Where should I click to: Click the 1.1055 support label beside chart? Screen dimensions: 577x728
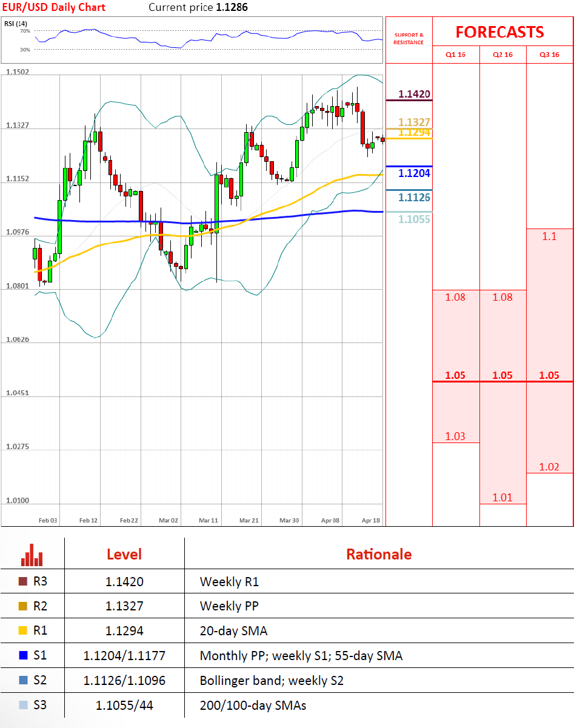point(415,219)
